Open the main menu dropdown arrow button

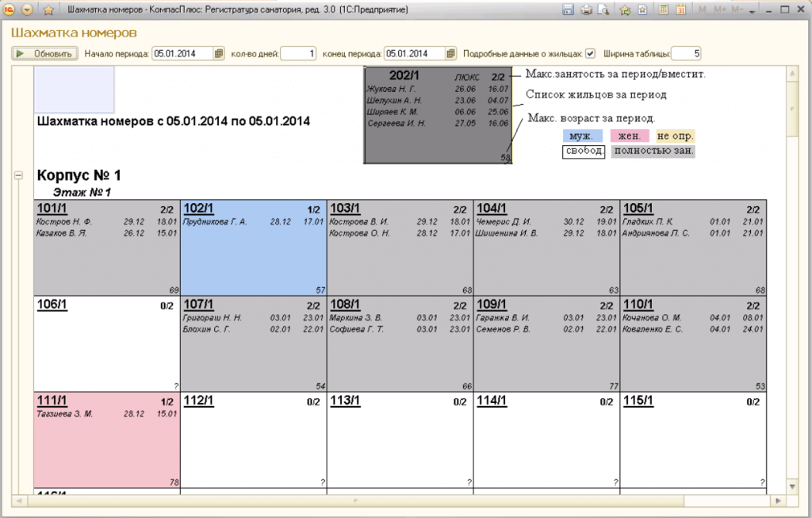click(x=28, y=10)
